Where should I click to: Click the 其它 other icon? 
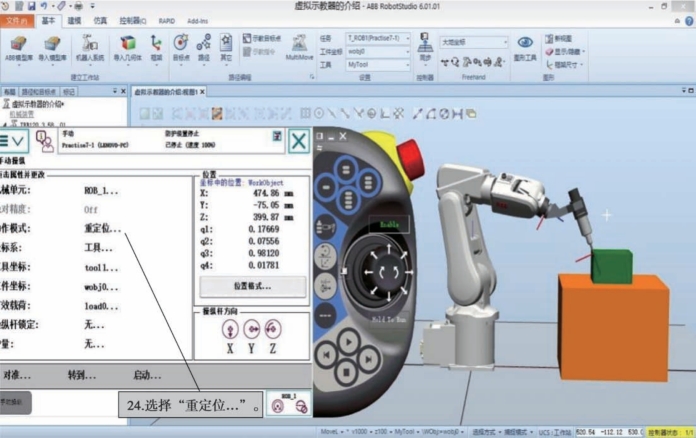click(x=226, y=48)
